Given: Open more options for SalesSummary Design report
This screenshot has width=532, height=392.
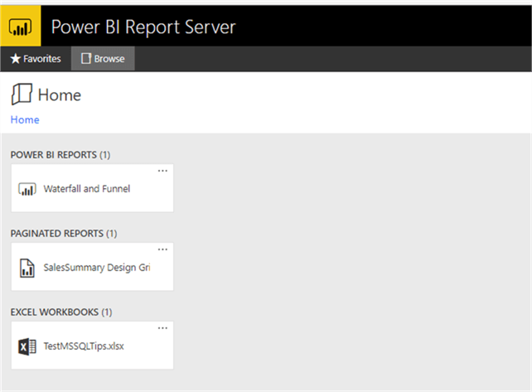Looking at the screenshot, I should [x=162, y=249].
